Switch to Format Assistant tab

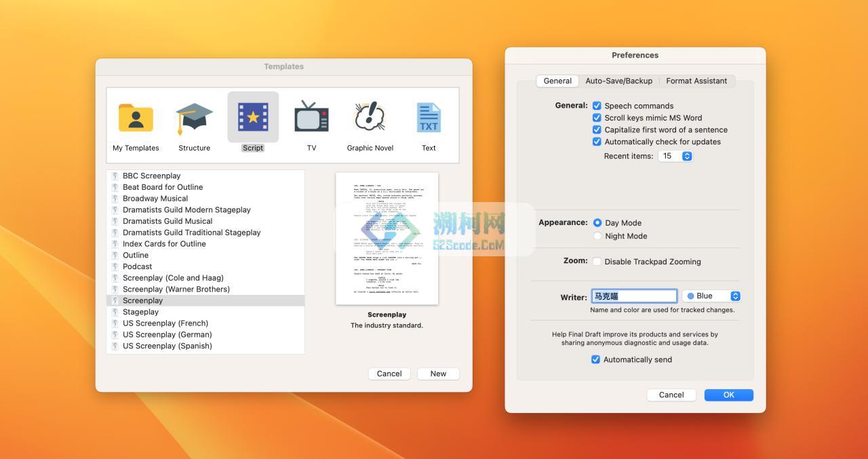696,81
